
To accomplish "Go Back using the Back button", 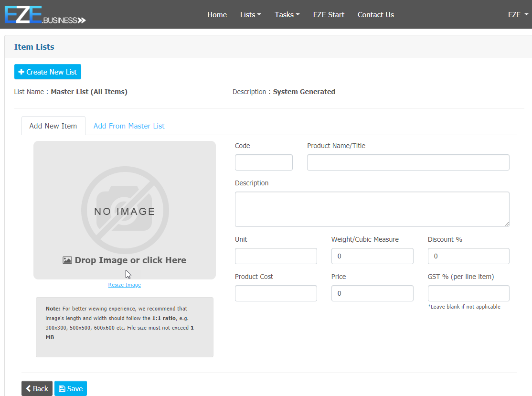I will point(37,388).
